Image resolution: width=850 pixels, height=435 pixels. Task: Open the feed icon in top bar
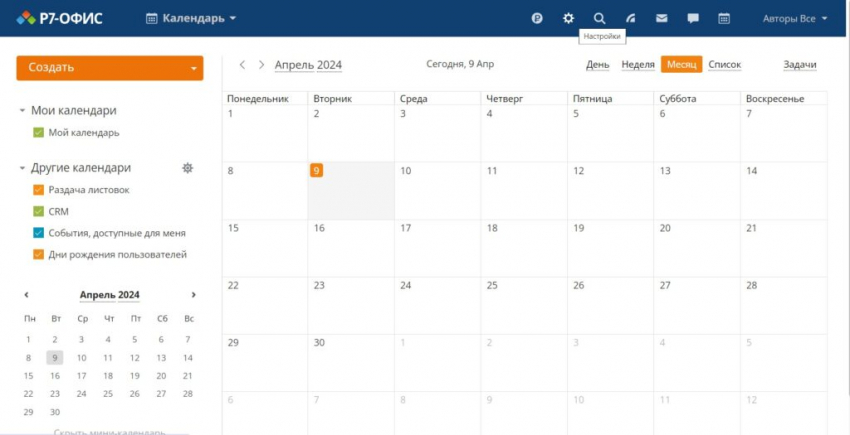[630, 18]
